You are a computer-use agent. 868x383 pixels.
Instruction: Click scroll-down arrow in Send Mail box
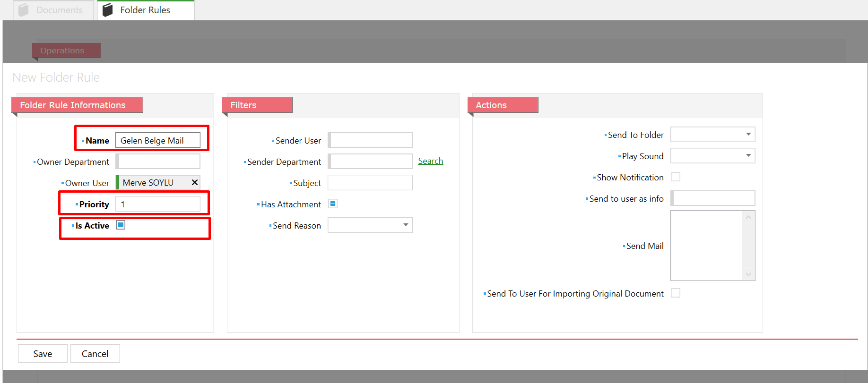tap(748, 274)
